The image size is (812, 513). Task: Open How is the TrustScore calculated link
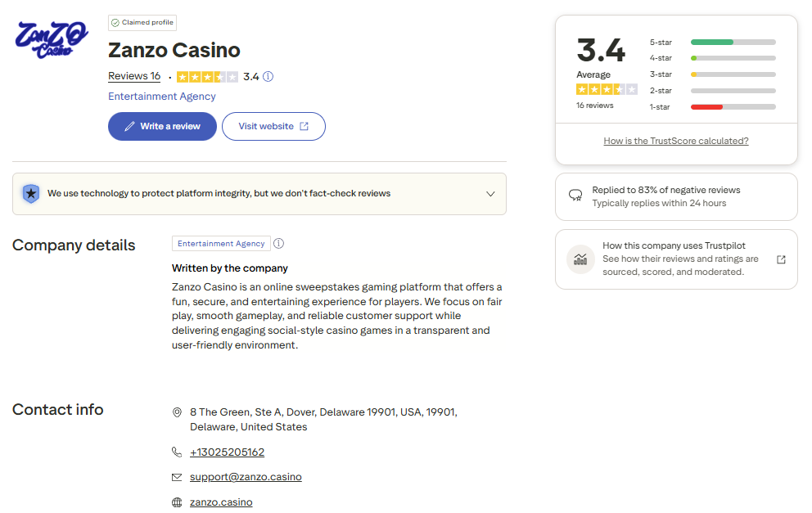pyautogui.click(x=676, y=141)
